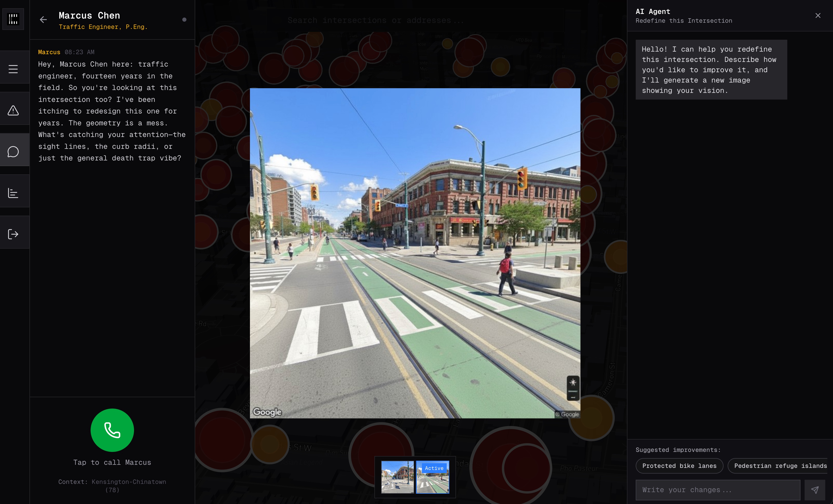
Task: Focus the Write your changes field
Action: tap(717, 490)
